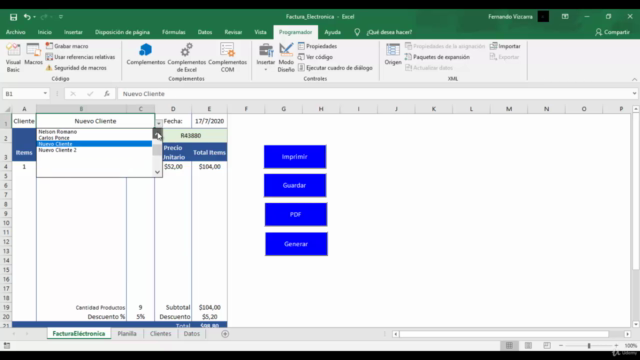The width and height of the screenshot is (640, 360).
Task: Switch to Page Layout view
Action: coord(528,346)
